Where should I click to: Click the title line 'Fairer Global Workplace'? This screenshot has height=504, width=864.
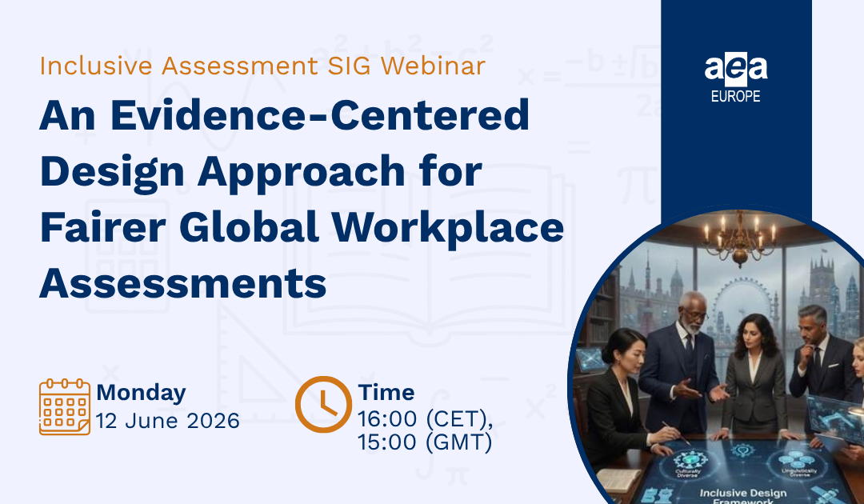302,227
